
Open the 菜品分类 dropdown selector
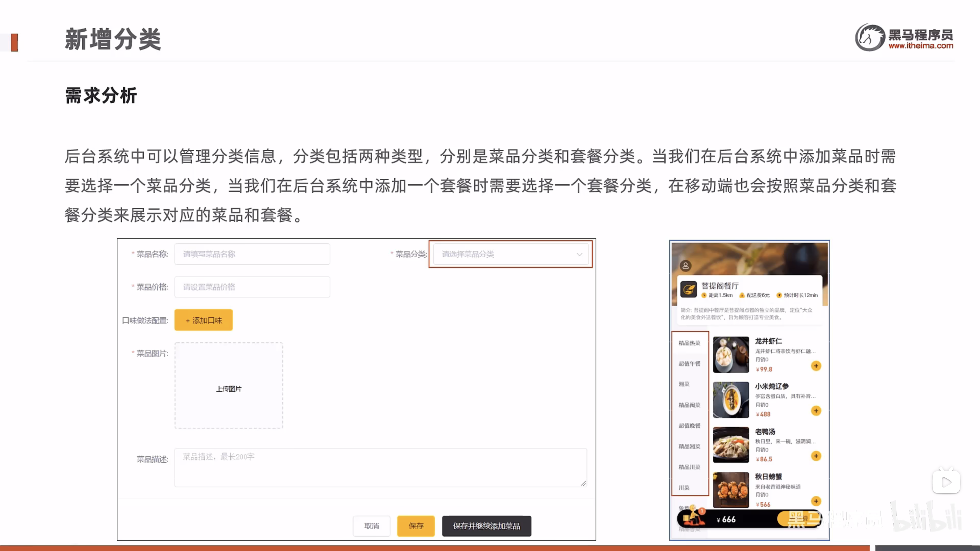510,254
